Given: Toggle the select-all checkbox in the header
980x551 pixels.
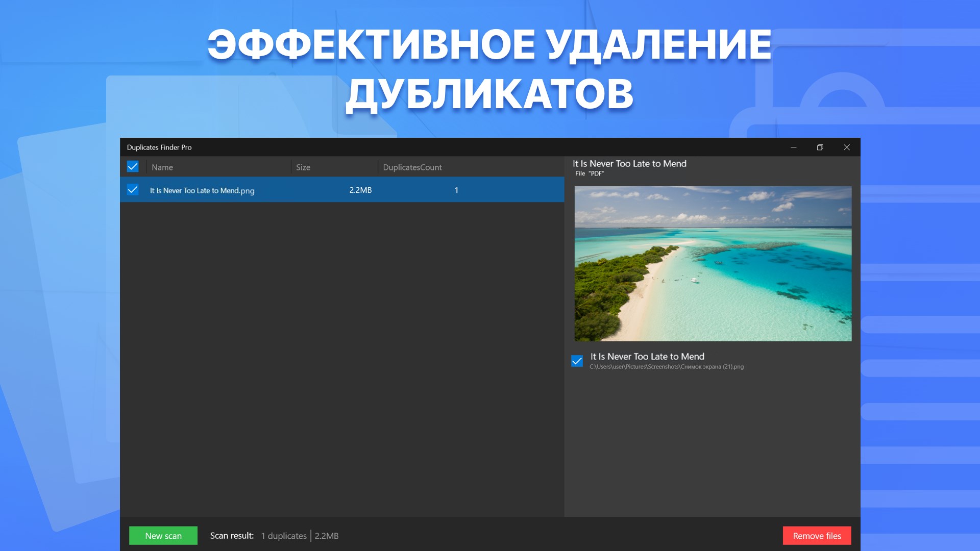Looking at the screenshot, I should [x=133, y=166].
